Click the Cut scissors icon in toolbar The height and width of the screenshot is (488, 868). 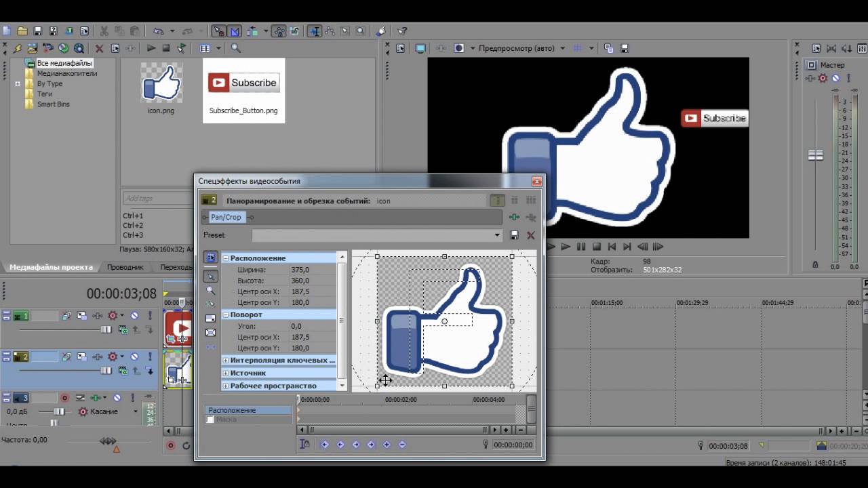click(104, 31)
